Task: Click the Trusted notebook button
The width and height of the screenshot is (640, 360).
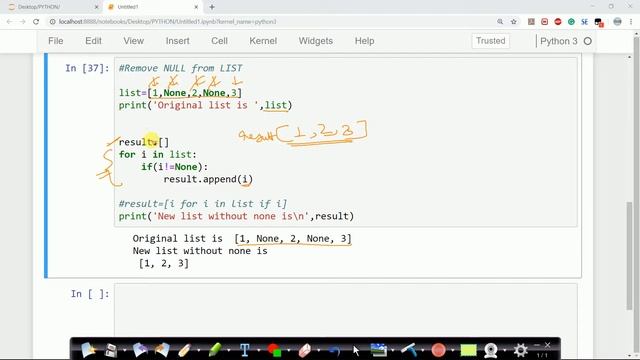Action: tap(491, 41)
